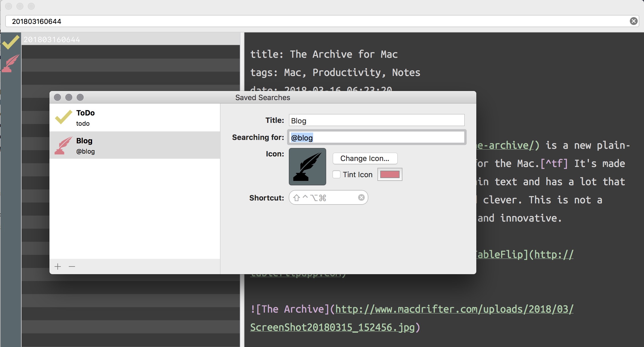
Task: Open the pink tint color swatch
Action: point(390,174)
